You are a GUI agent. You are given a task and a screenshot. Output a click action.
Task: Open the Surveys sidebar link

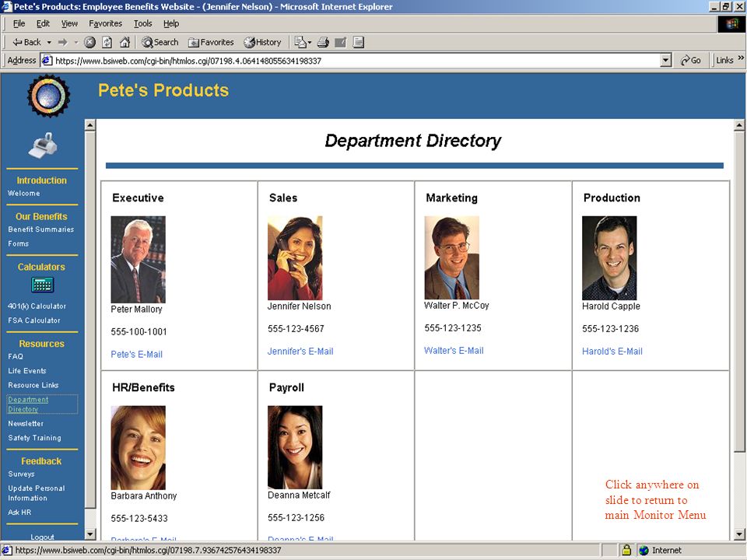(x=21, y=474)
